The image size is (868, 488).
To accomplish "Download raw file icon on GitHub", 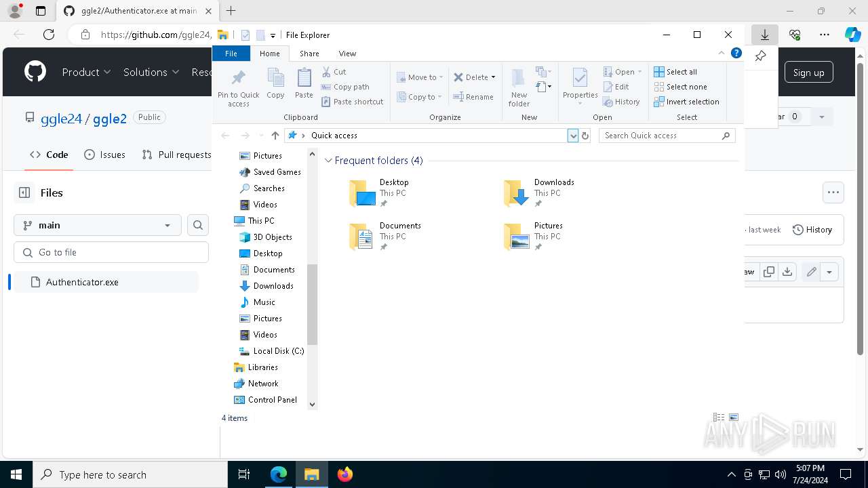I will 787,272.
